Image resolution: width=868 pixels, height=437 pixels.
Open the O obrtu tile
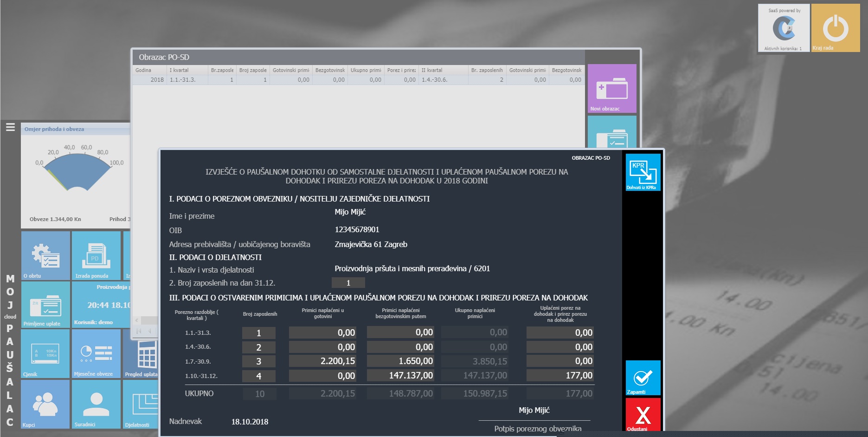[45, 255]
